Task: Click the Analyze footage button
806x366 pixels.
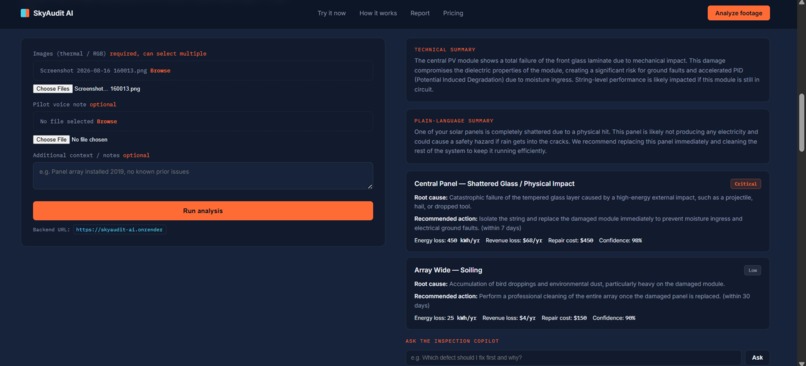Action: click(739, 13)
